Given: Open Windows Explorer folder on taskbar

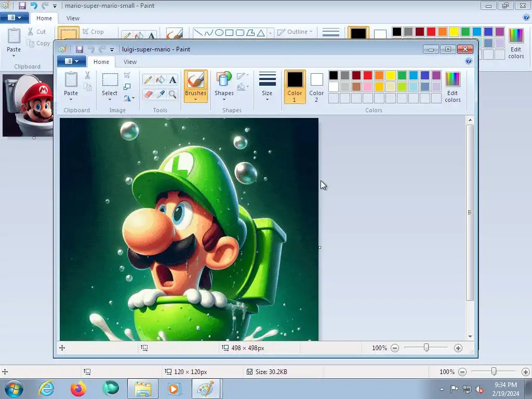Looking at the screenshot, I should coord(143,389).
